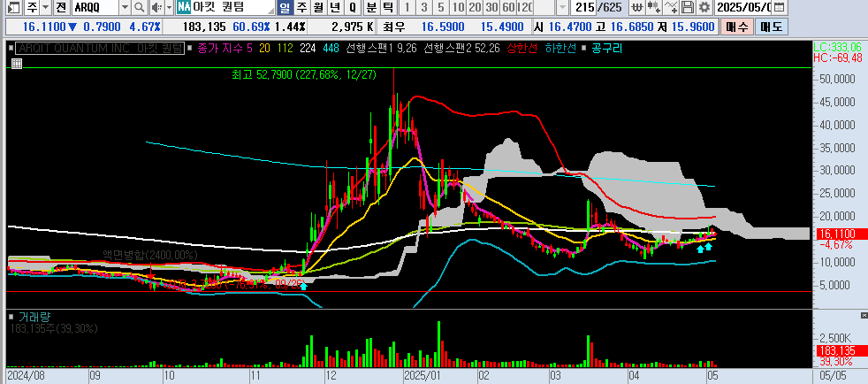Click the 공구리 legend entry
The image size is (868, 384).
tap(605, 48)
